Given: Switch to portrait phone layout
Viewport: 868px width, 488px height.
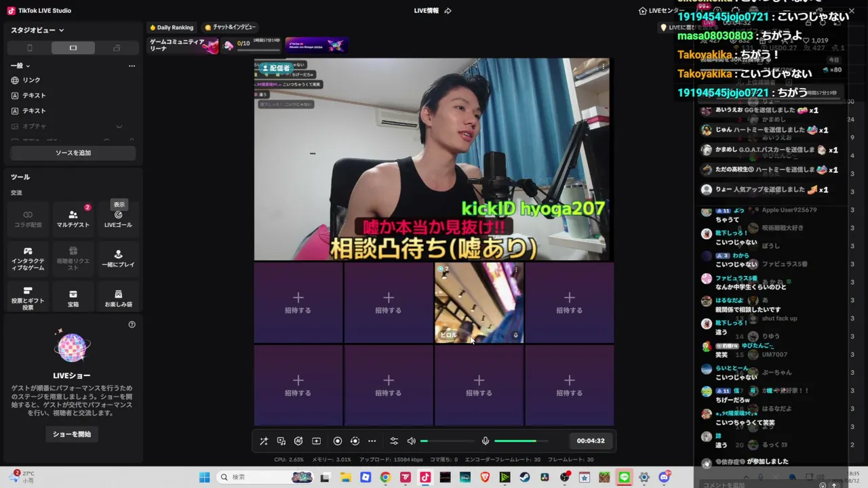Looking at the screenshot, I should tap(29, 48).
